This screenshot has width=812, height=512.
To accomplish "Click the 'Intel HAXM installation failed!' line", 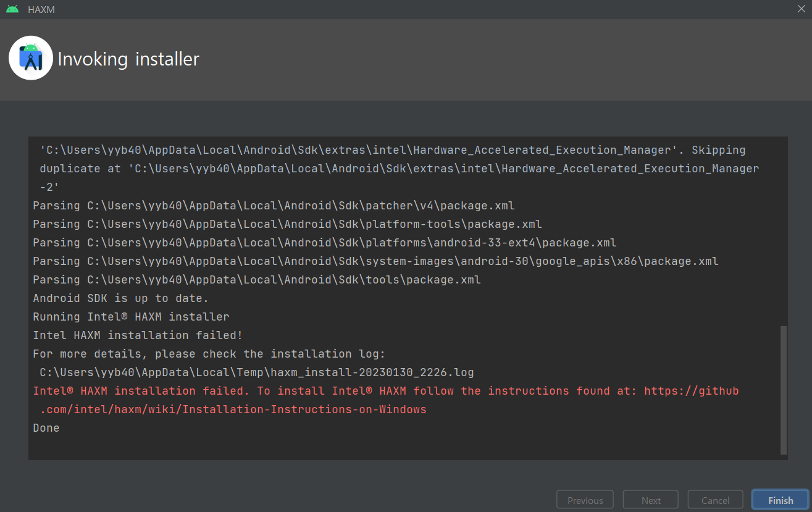I will coord(138,335).
